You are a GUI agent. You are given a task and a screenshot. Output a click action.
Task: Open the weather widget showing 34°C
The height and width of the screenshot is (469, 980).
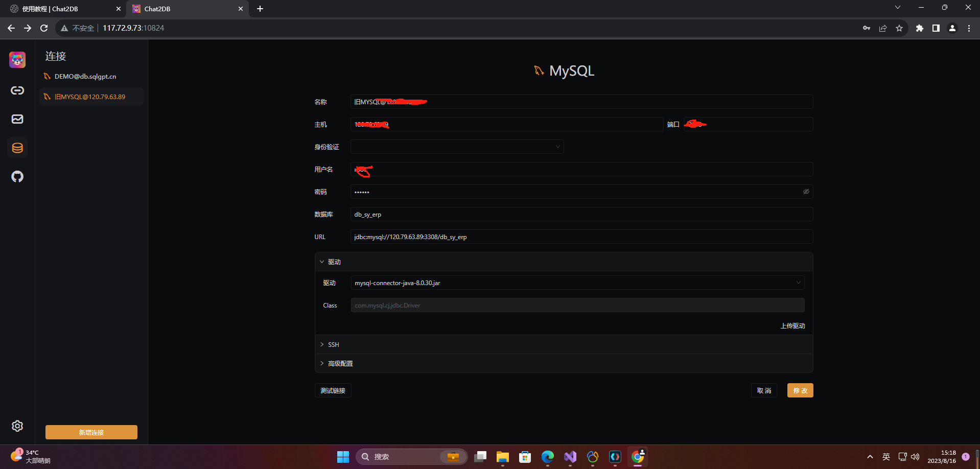(31, 456)
